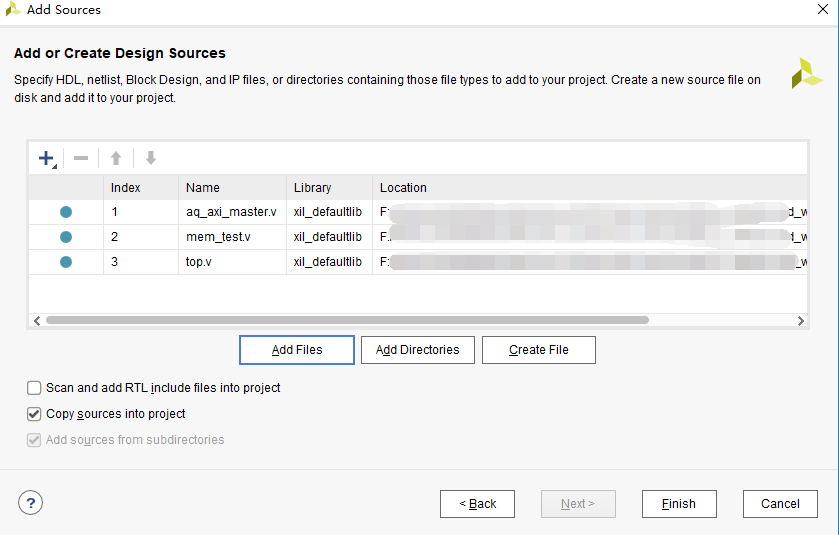Uncheck Copy sources into project
This screenshot has height=535, width=839.
tap(35, 414)
